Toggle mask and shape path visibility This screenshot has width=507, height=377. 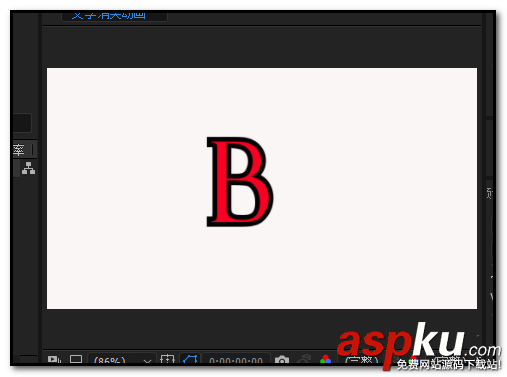click(190, 359)
